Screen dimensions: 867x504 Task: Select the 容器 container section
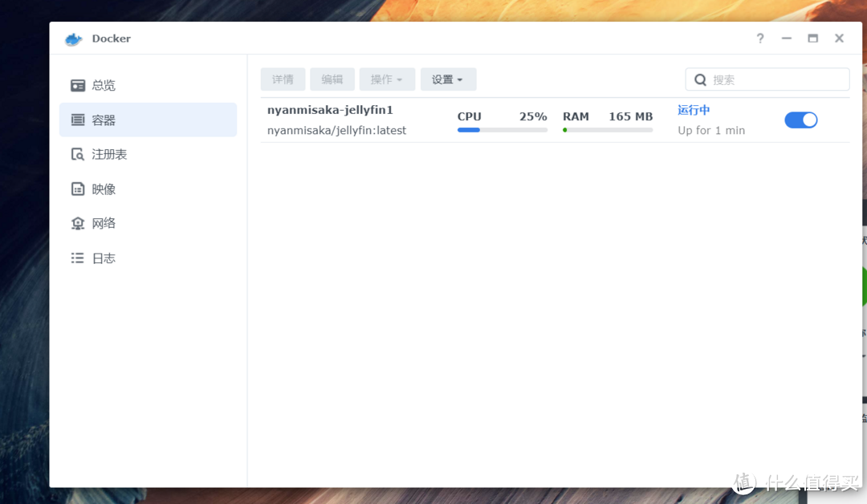click(149, 120)
